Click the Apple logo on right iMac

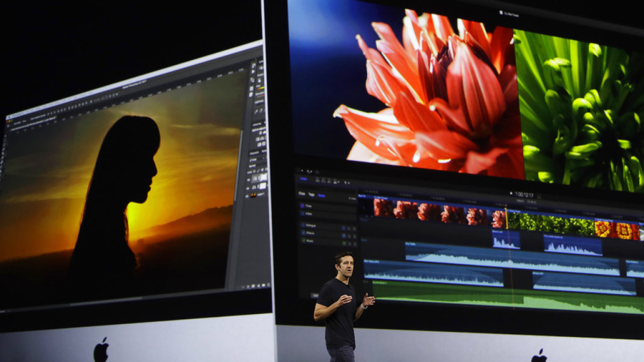[539, 355]
